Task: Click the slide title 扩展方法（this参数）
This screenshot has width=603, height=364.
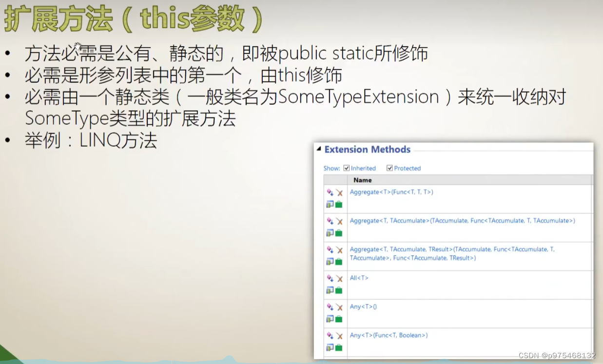Action: [133, 19]
